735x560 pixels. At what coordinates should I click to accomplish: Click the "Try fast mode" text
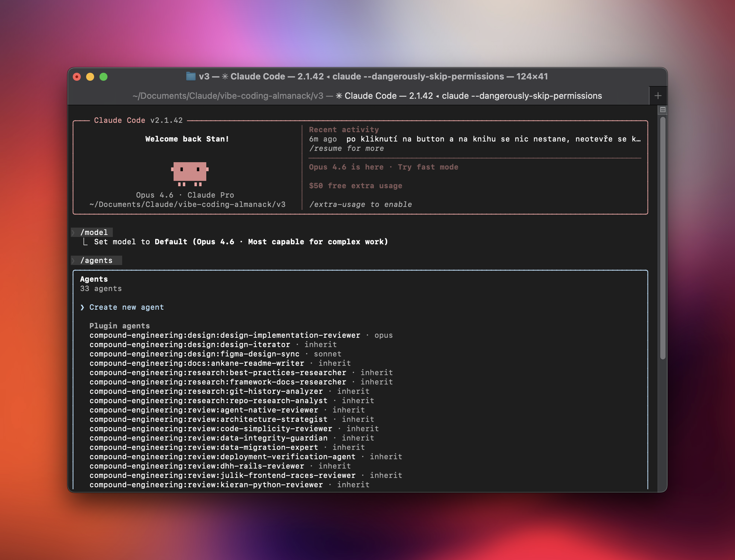(428, 167)
